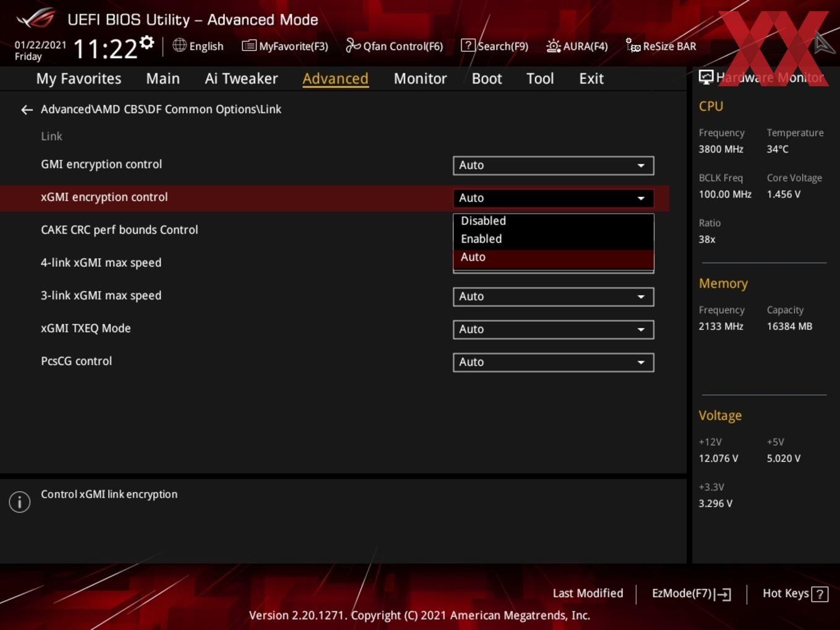Switch to Boot tab
Screen dimensions: 840x630
click(487, 79)
